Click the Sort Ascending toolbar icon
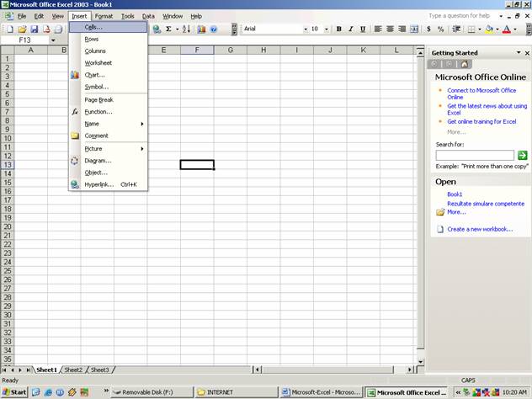Viewport: 532px width, 399px height. [186, 29]
